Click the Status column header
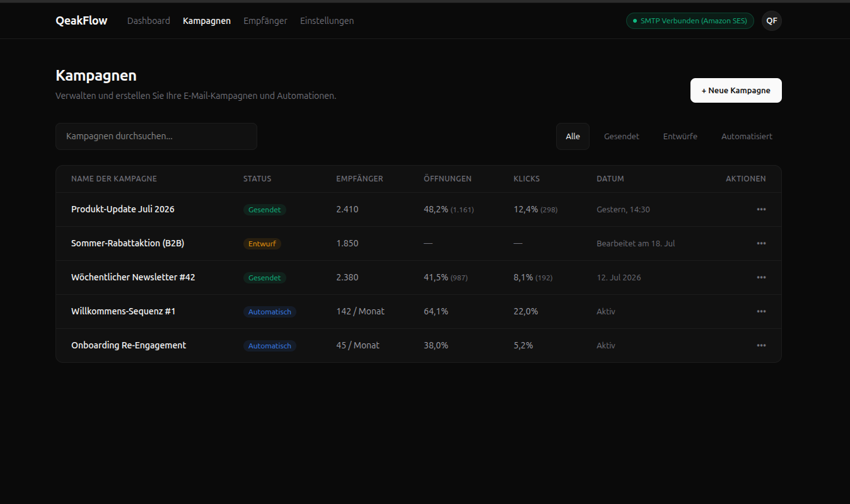This screenshot has width=850, height=504. tap(257, 179)
